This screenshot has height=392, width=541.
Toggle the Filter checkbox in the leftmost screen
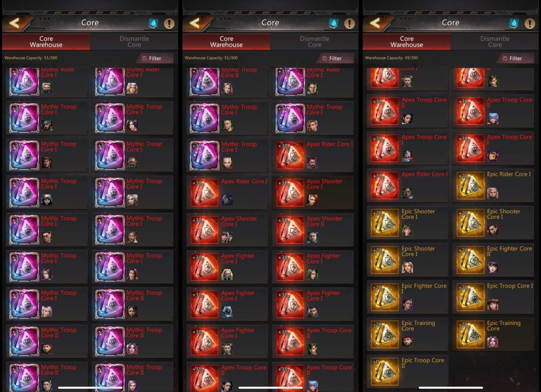[x=144, y=58]
